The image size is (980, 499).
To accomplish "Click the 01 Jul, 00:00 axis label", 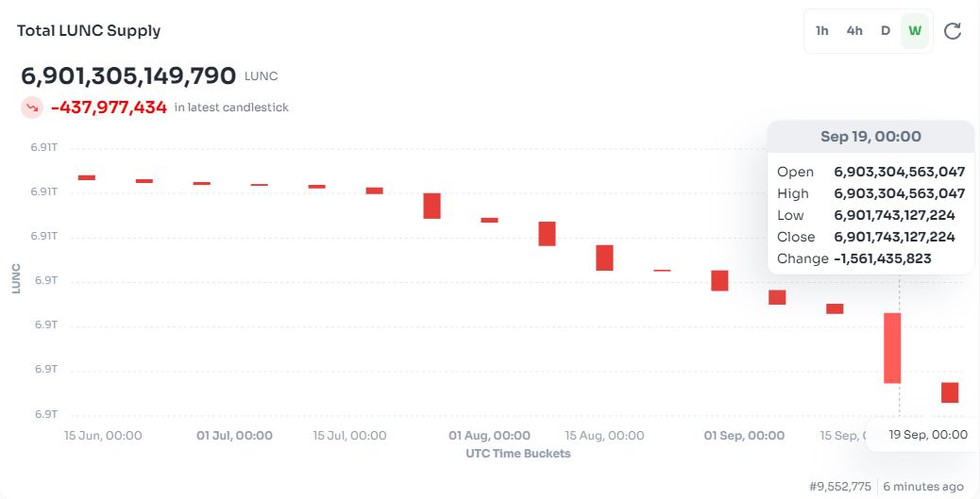I will pyautogui.click(x=234, y=436).
